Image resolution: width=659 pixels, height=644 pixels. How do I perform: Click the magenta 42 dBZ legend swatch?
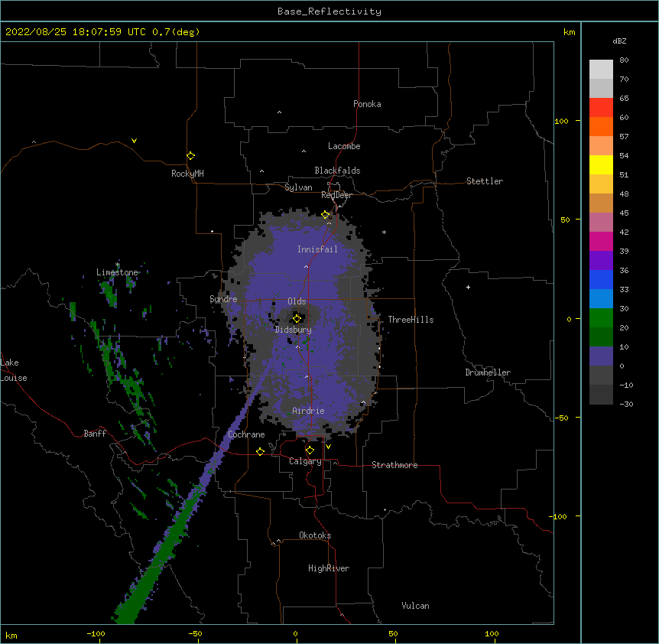coord(601,241)
